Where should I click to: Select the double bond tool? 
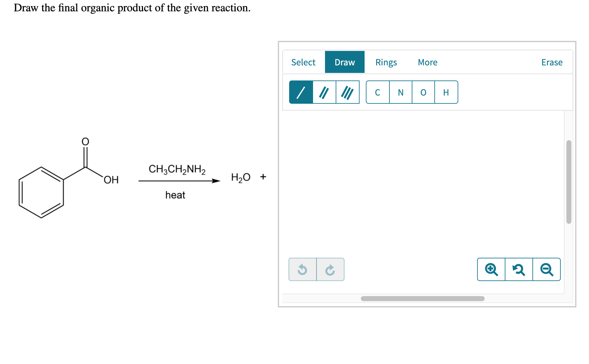[x=324, y=92]
